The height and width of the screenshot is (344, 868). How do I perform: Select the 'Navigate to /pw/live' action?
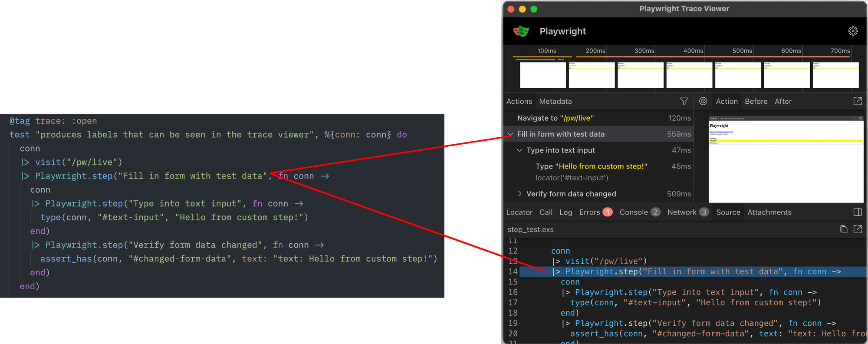(x=555, y=118)
